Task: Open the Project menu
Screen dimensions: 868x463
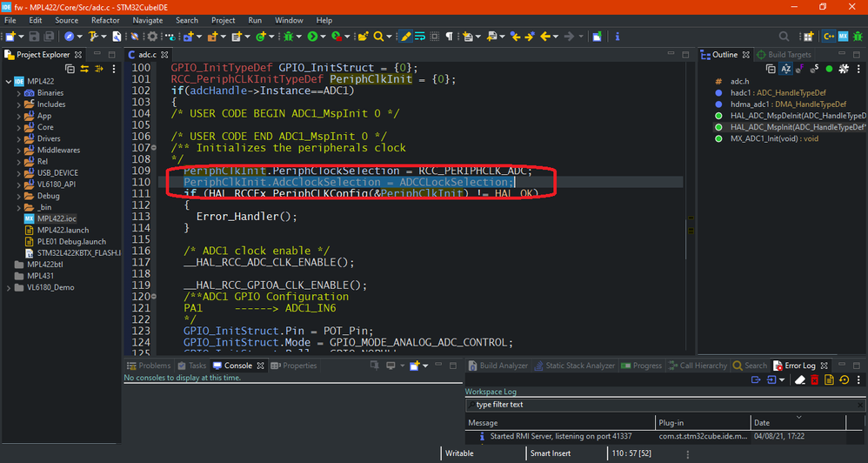Action: point(224,21)
